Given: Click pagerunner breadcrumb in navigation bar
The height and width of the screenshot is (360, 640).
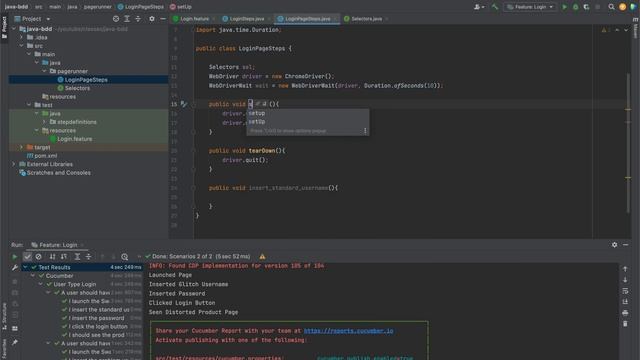Looking at the screenshot, I should [98, 7].
